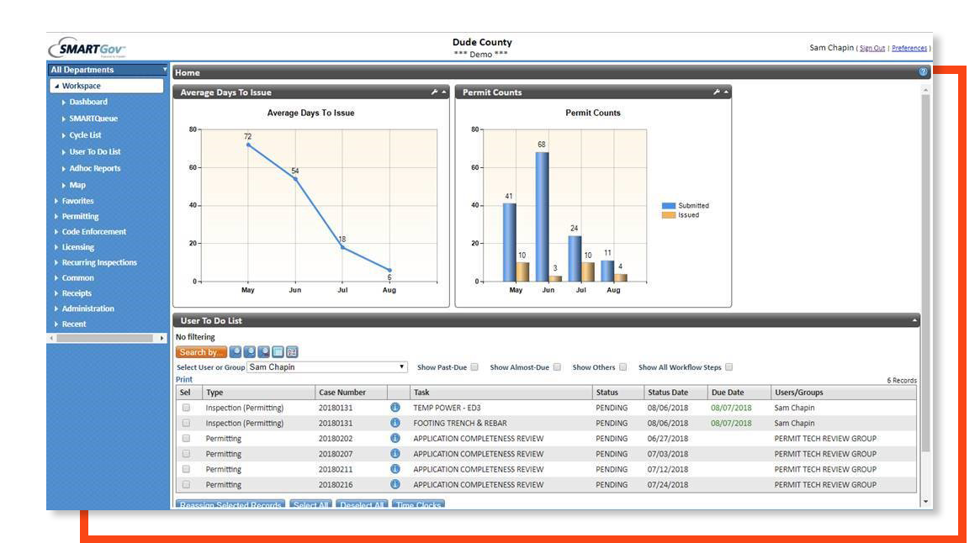Enable the Show Past-Due checkbox
The width and height of the screenshot is (980, 543).
tap(474, 366)
